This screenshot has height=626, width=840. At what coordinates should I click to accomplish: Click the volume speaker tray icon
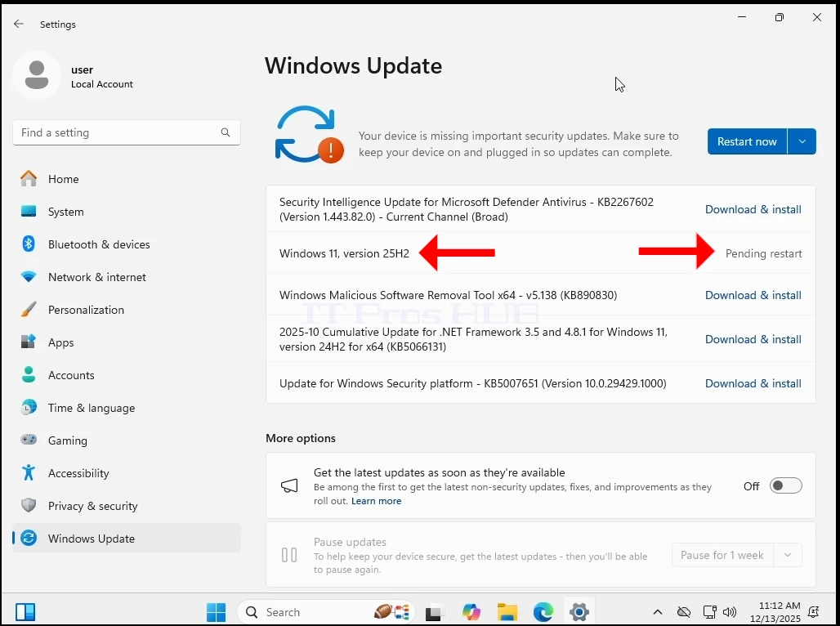pyautogui.click(x=729, y=612)
